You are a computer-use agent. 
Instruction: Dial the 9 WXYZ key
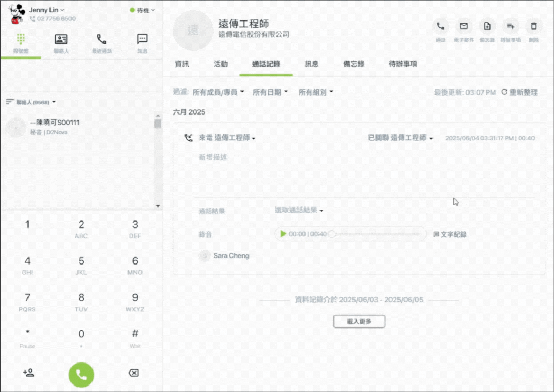coord(135,302)
